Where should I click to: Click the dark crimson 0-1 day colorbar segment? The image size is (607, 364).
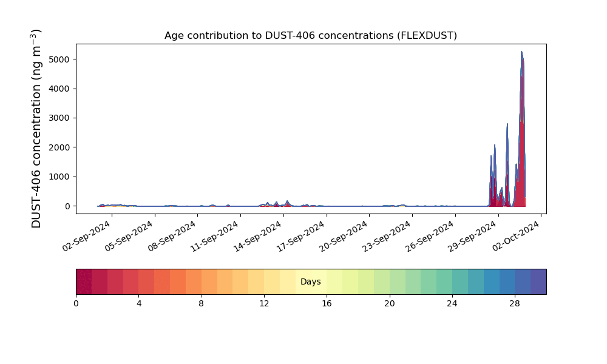click(84, 281)
